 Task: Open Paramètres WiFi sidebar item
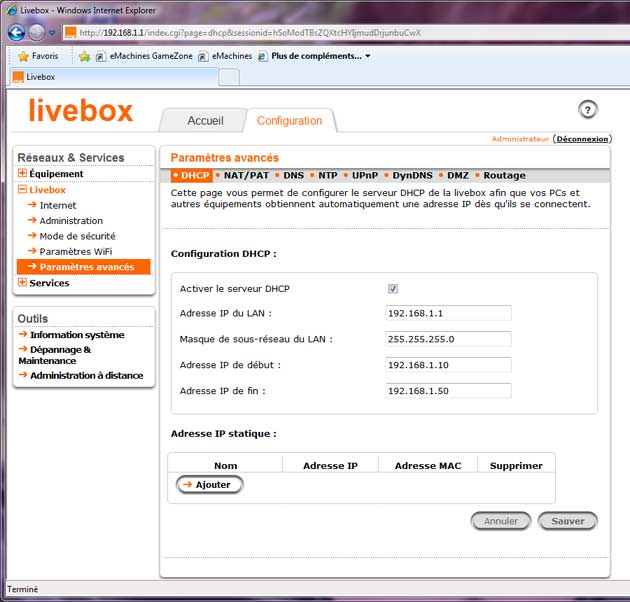click(76, 252)
